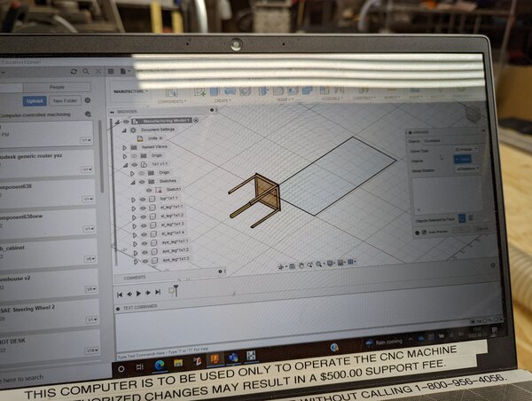Open the Solver Type dropdown in dialog
Viewport: 532px width, 401px height.
pyautogui.click(x=465, y=149)
